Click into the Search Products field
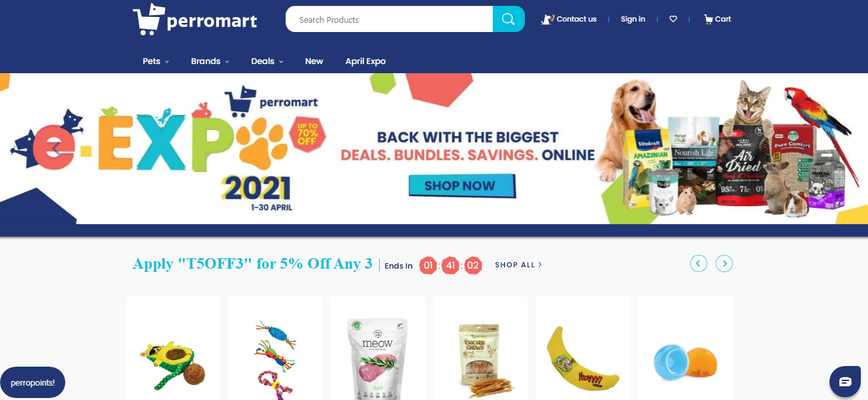This screenshot has width=868, height=400. (389, 19)
